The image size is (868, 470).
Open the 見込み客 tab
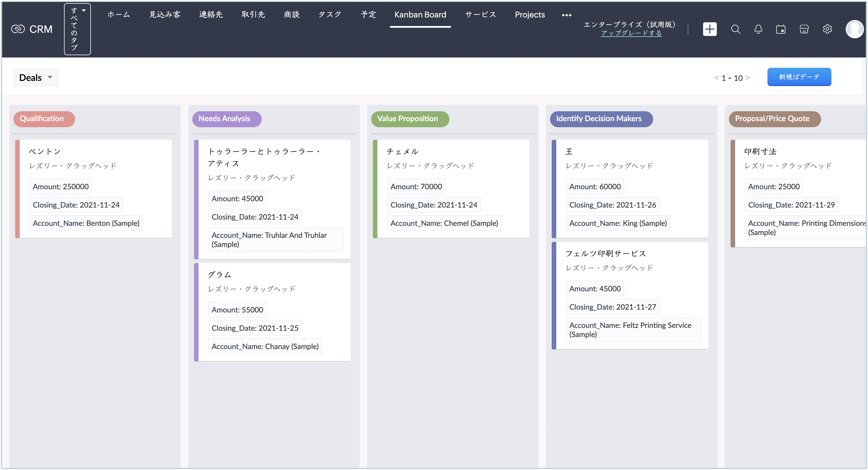(165, 15)
